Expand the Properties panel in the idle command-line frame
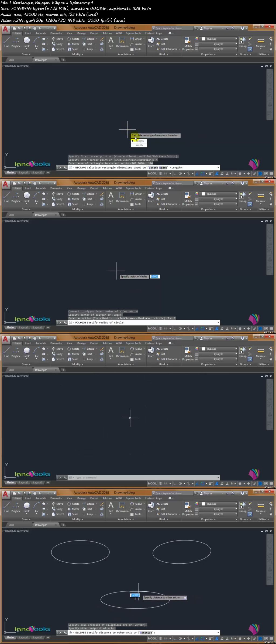The width and height of the screenshot is (276, 644). pos(208,364)
